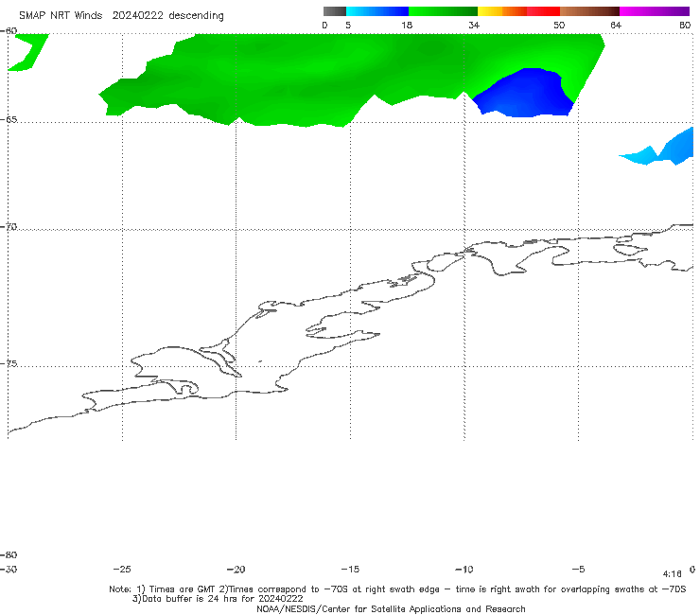This screenshot has height=615, width=700.
Task: Click the longitude label '-30'
Action: click(x=9, y=570)
